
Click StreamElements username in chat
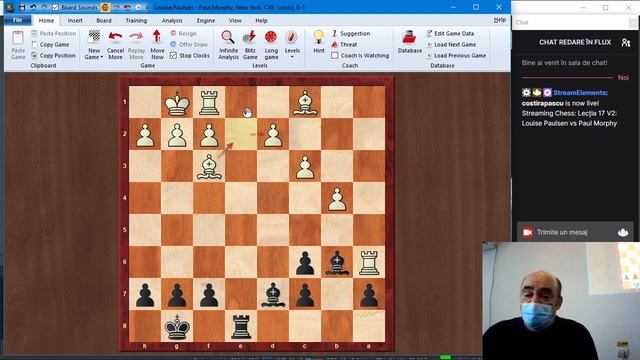coord(580,93)
